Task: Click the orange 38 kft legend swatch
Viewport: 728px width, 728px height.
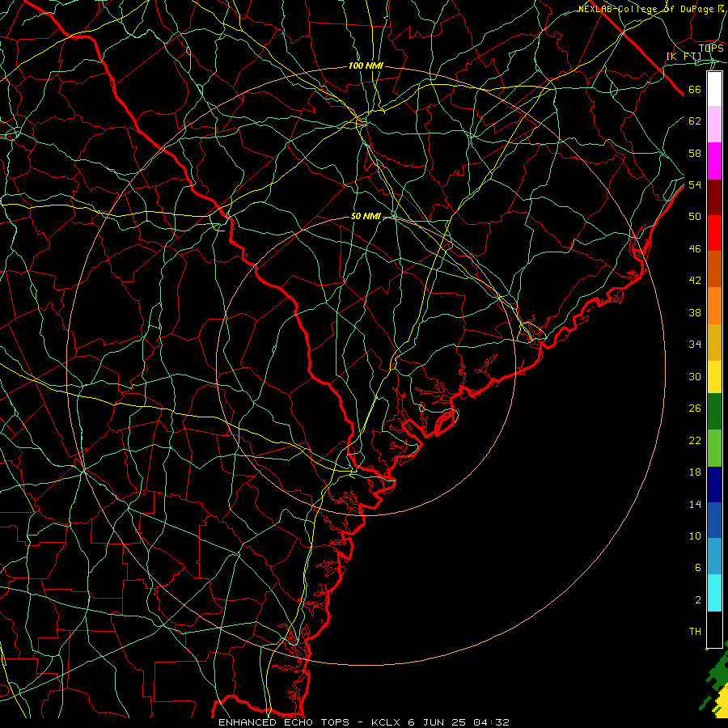Action: [x=714, y=306]
